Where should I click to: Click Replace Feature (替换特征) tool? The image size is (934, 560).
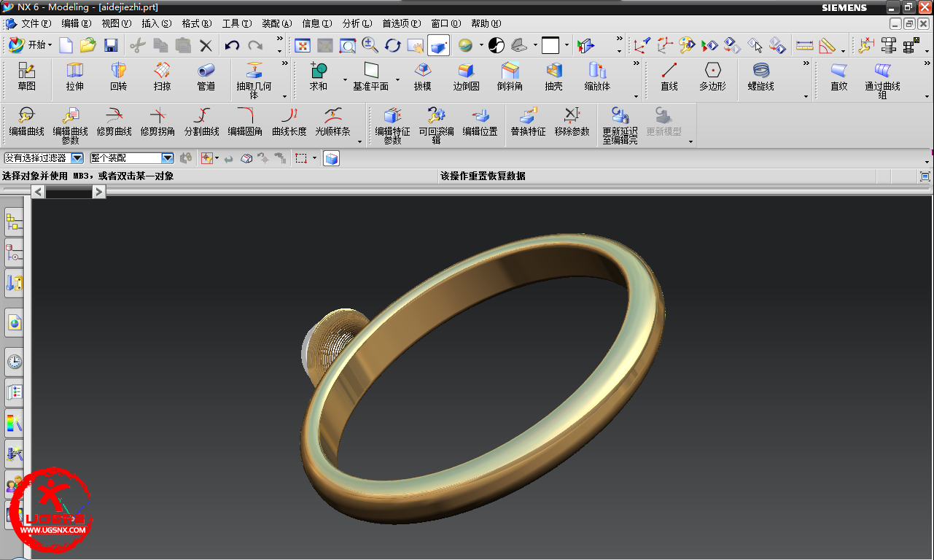click(x=529, y=122)
